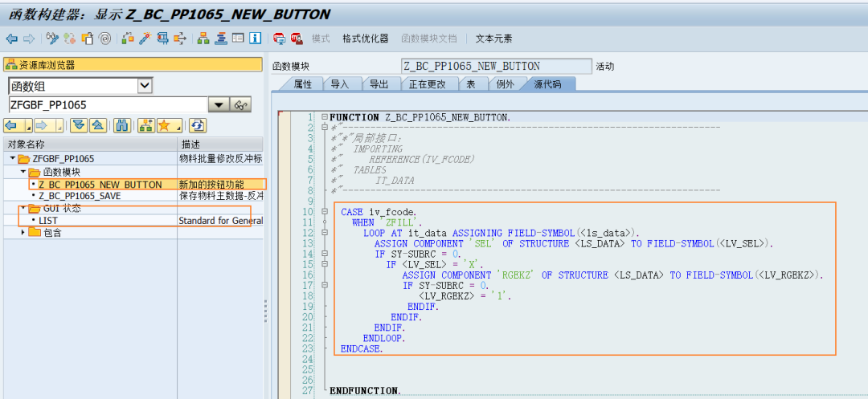Click the 格式优化器 button

point(366,38)
